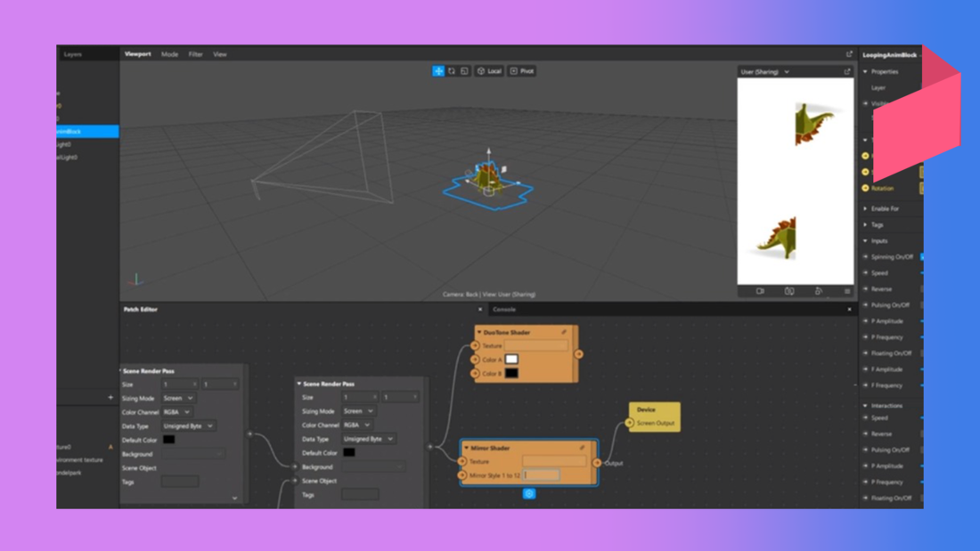Switch to the Console tab
980x551 pixels.
pyautogui.click(x=506, y=310)
